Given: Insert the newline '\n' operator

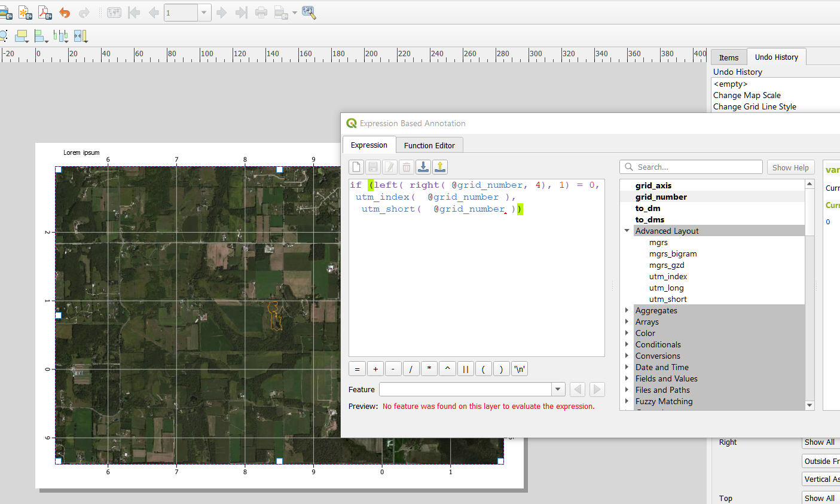Looking at the screenshot, I should coord(520,369).
